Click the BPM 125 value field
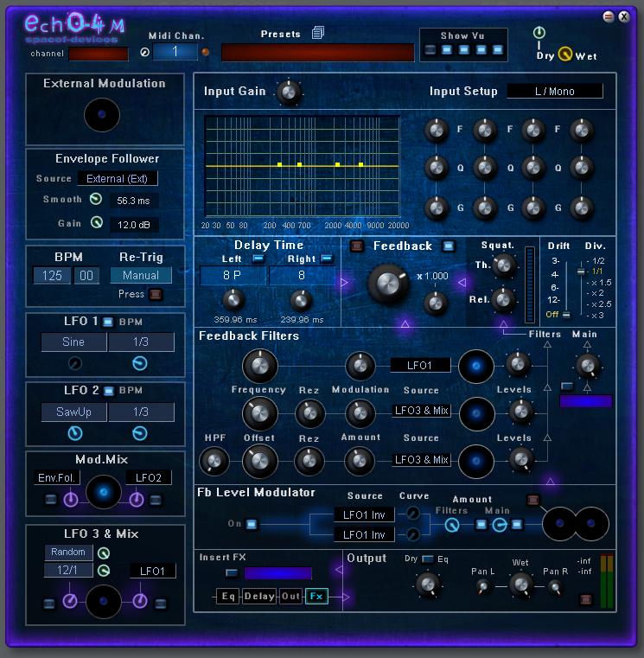644x658 pixels. [x=52, y=276]
